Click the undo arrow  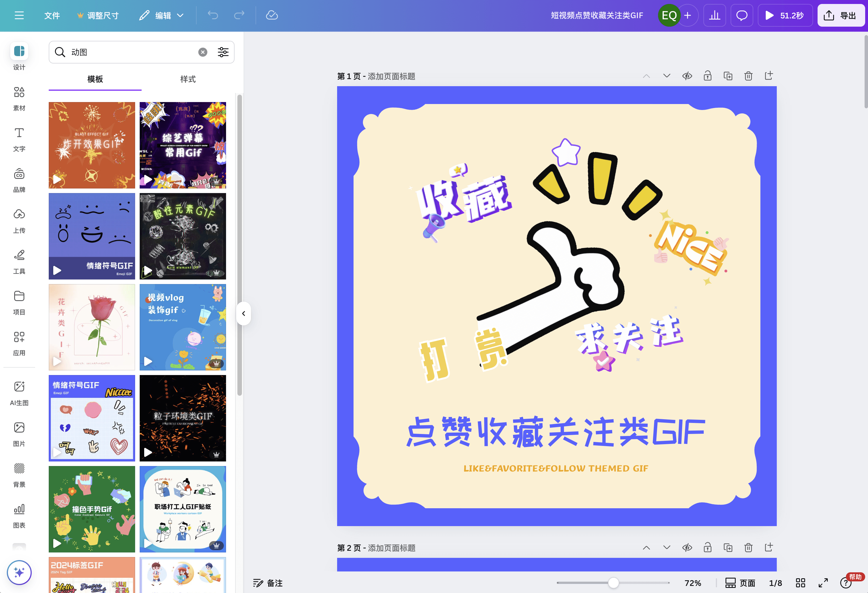(x=213, y=15)
